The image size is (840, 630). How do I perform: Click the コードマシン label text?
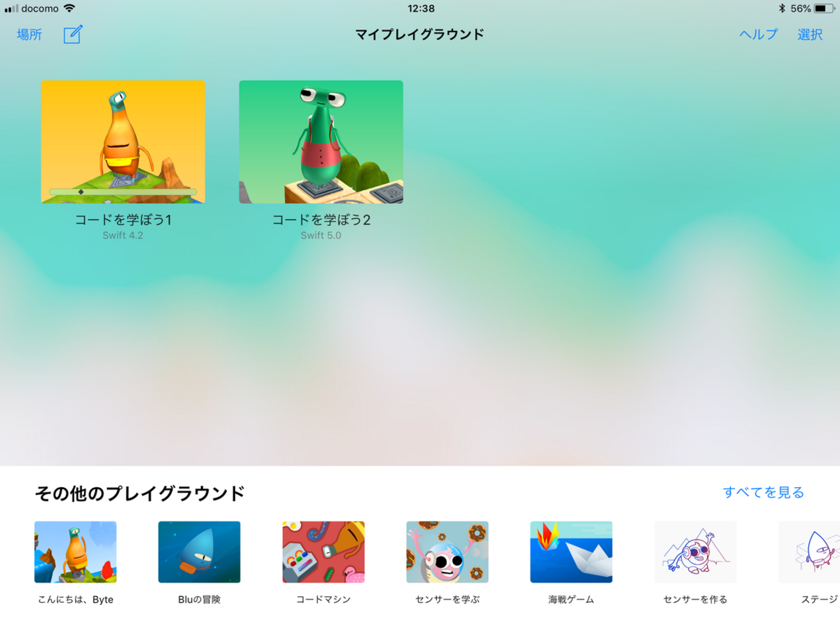[323, 600]
